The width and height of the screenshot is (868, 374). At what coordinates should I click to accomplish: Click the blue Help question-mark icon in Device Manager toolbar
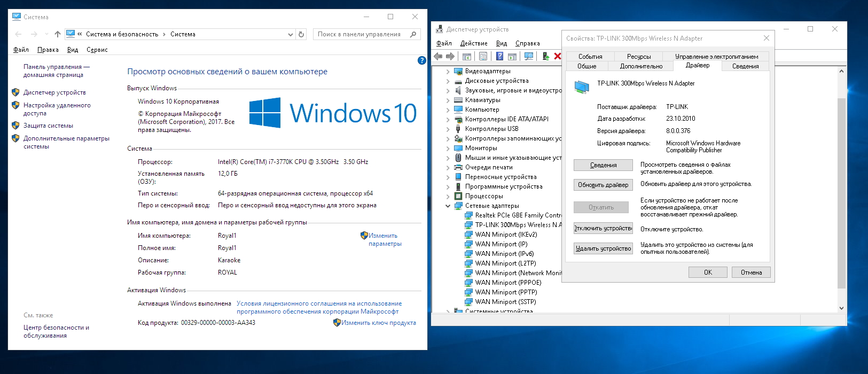tap(500, 56)
